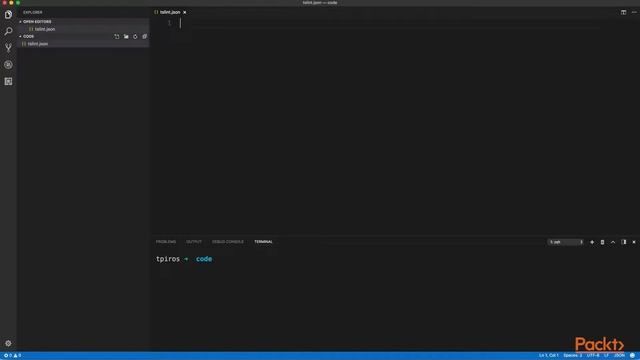Image resolution: width=640 pixels, height=360 pixels.
Task: Close the terminal panel
Action: point(634,242)
